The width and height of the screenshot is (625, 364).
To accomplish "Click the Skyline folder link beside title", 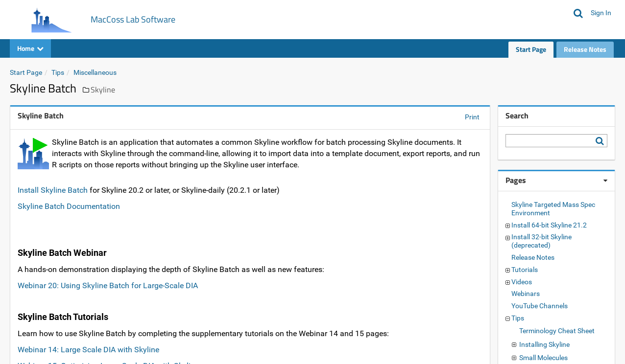I will (103, 90).
